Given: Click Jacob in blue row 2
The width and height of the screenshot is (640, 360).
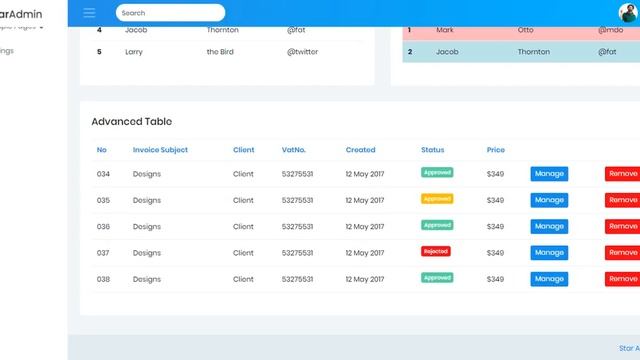Looking at the screenshot, I should [447, 52].
